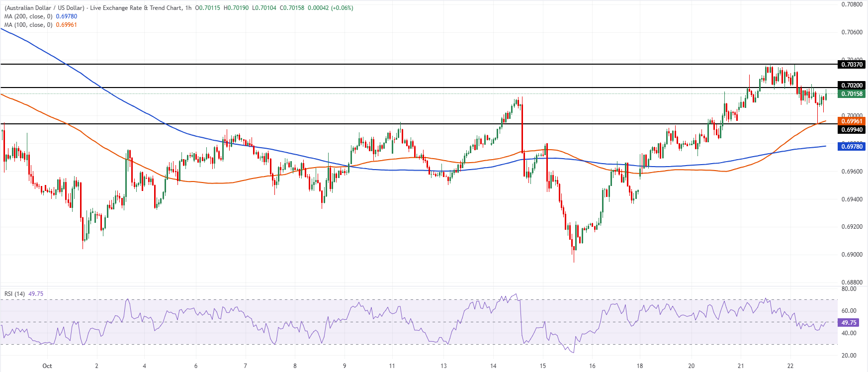868x372 pixels.
Task: Click the MA 200 value 0.69780 in legend
Action: [67, 16]
